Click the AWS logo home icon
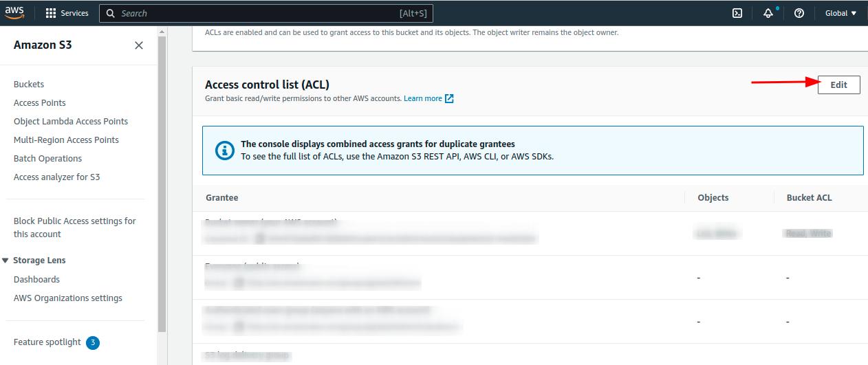Screen dimensions: 868x365 [15, 13]
